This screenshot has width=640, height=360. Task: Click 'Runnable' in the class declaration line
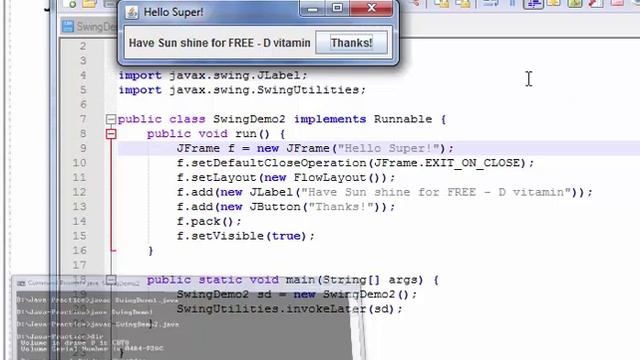pos(403,119)
